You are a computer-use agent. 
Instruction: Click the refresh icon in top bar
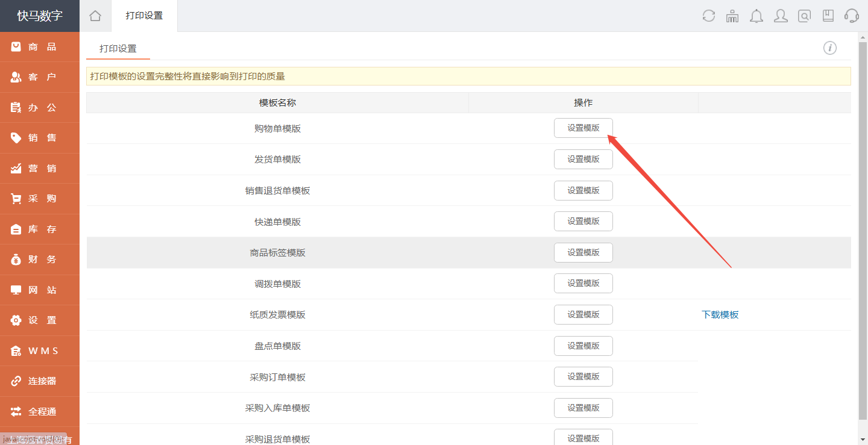[709, 16]
